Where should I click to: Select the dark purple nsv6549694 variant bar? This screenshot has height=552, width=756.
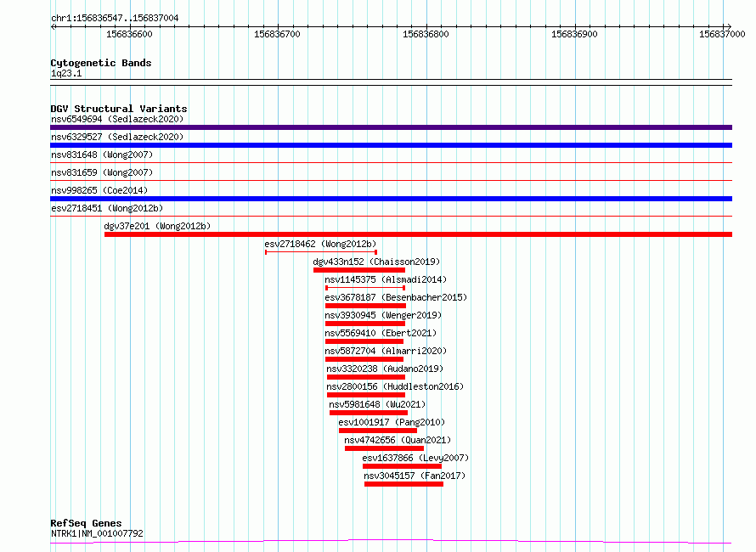pos(391,127)
